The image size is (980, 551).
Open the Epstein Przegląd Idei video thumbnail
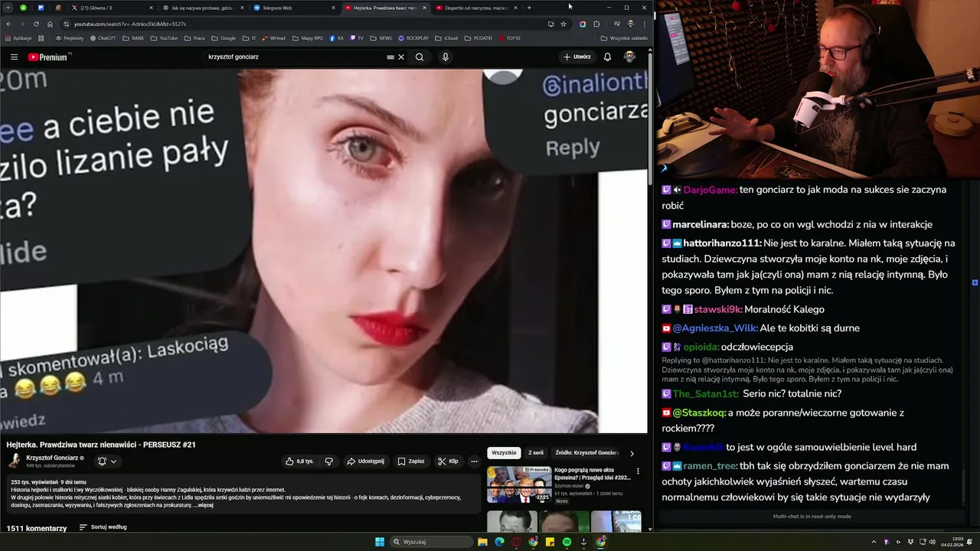tap(519, 484)
